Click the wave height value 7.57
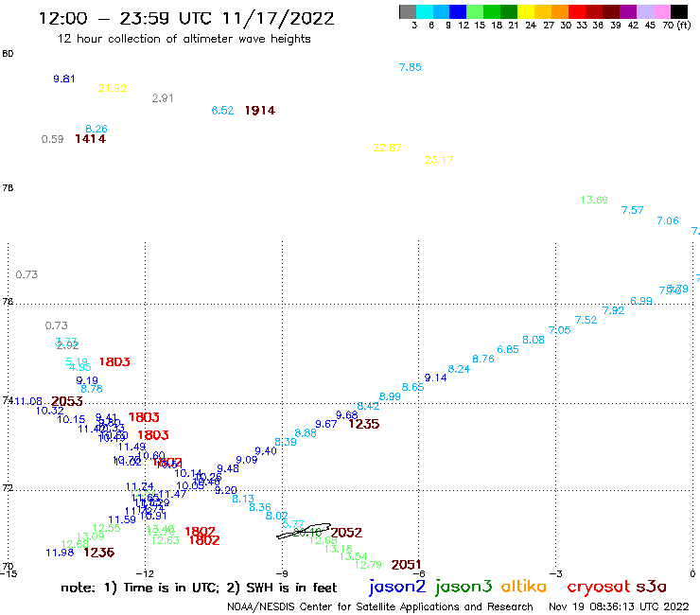Image resolution: width=700 pixels, height=615 pixels. tap(632, 210)
